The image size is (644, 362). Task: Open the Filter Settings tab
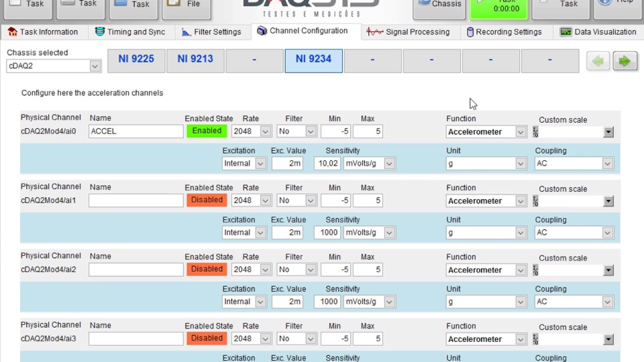(212, 32)
